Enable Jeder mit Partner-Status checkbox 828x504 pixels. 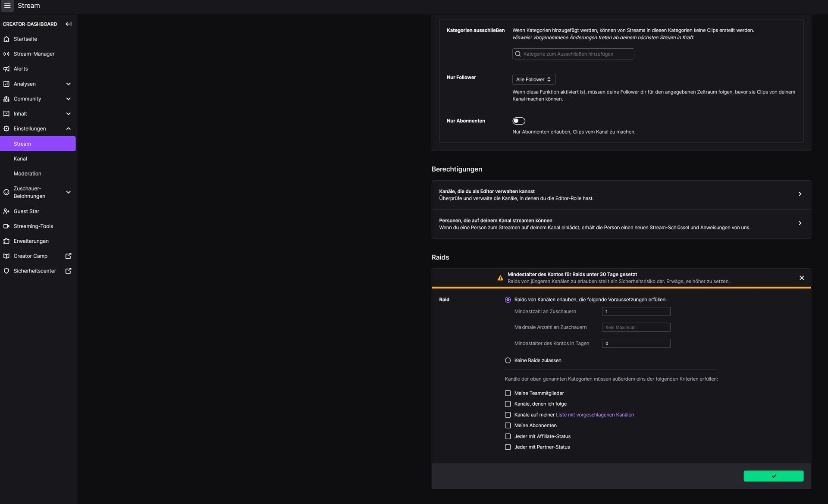coord(508,447)
